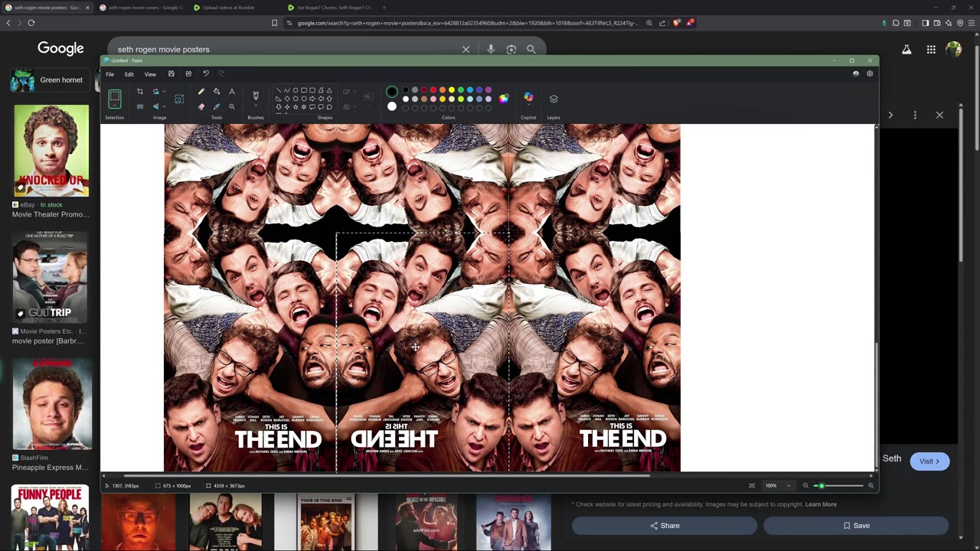Open the View menu in Paint
Image resolution: width=980 pixels, height=551 pixels.
pyautogui.click(x=150, y=74)
